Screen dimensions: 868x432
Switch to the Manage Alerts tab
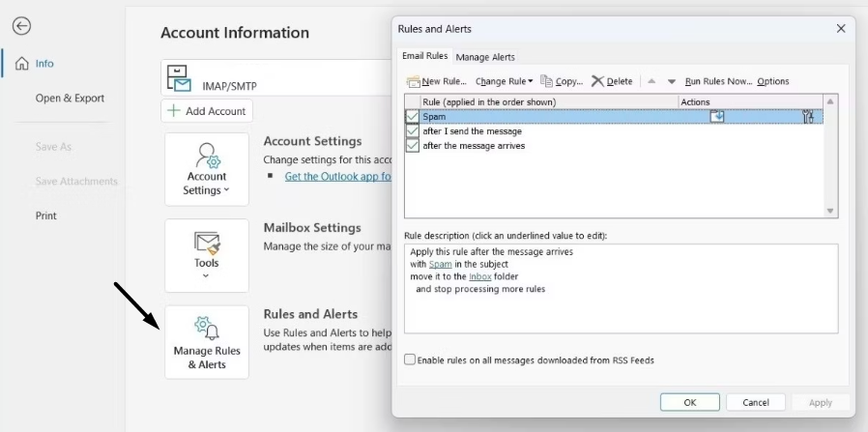tap(485, 57)
